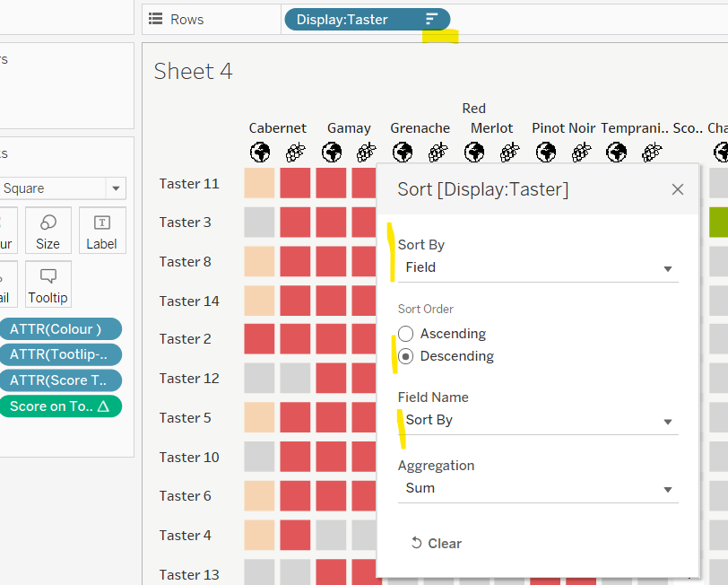The height and width of the screenshot is (585, 728).
Task: Select Descending sort order
Action: pyautogui.click(x=406, y=356)
